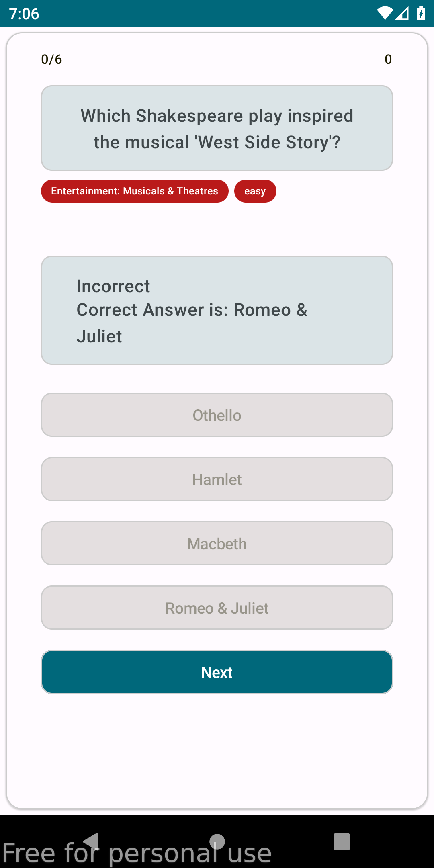
Task: Tap the 7:06 clock in status bar
Action: click(x=24, y=14)
